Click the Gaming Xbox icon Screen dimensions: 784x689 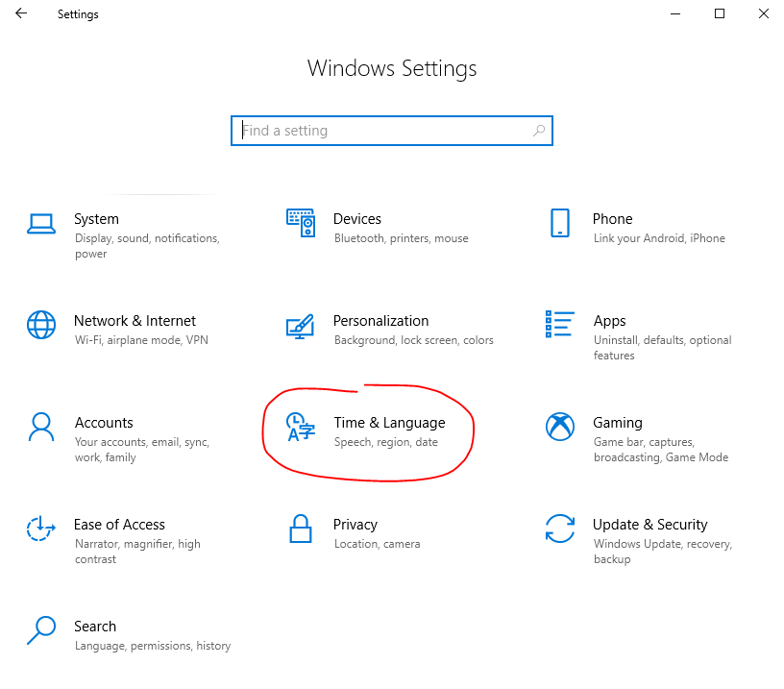[x=559, y=427]
